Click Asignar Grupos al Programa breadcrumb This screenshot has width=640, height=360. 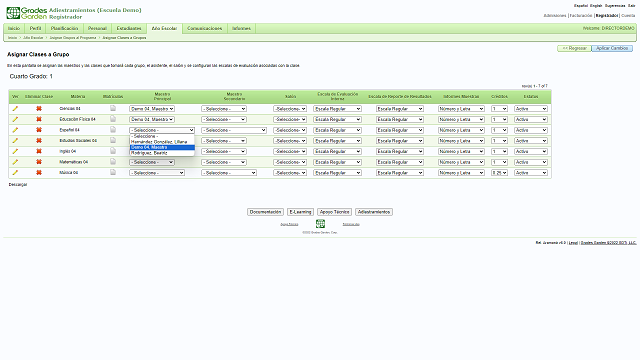point(73,38)
